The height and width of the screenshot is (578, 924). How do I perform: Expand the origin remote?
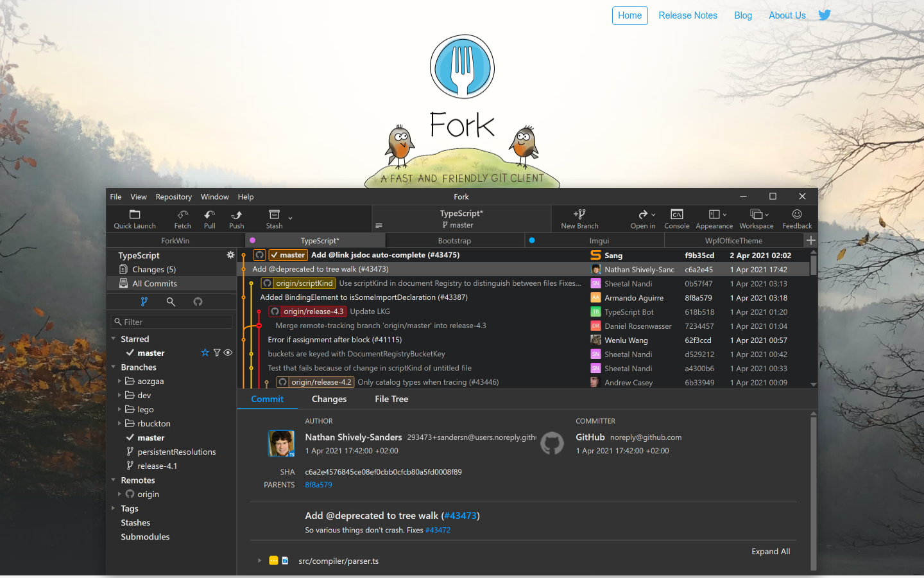click(119, 494)
